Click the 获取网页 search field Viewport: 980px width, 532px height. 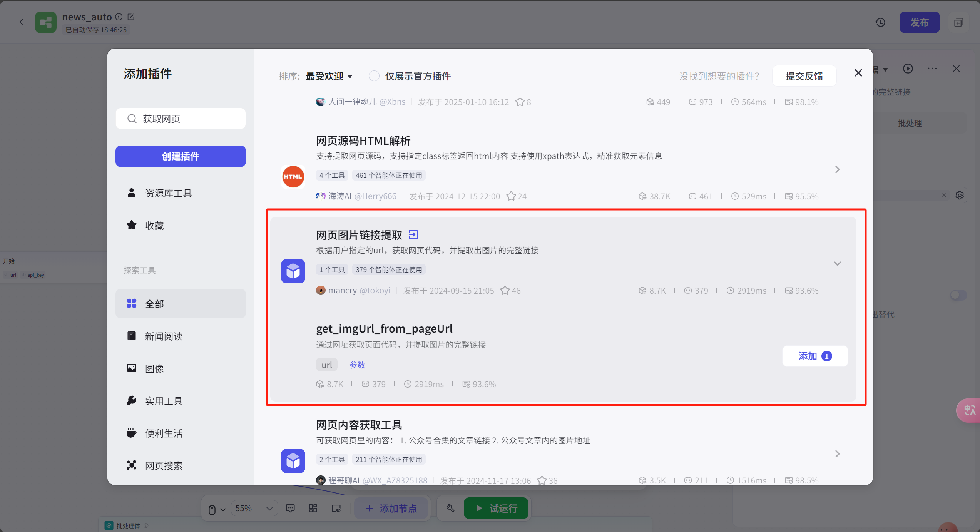tap(181, 119)
